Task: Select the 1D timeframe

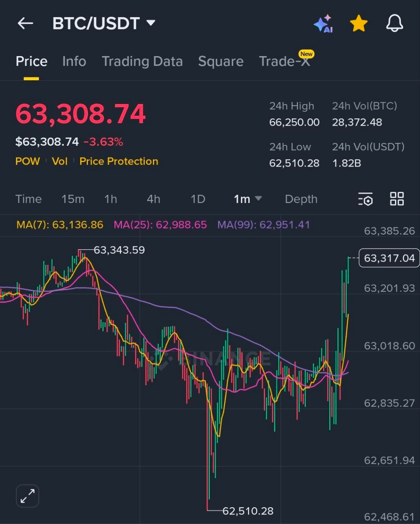Action: tap(198, 199)
